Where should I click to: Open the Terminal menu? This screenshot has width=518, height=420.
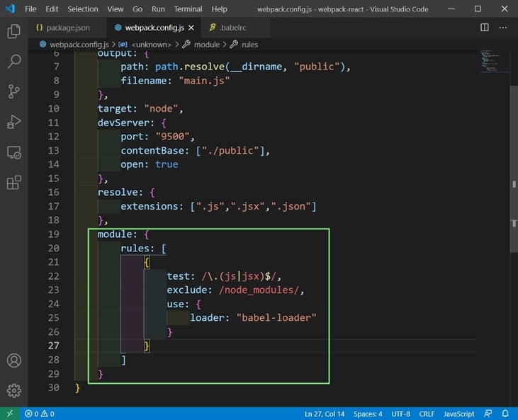click(188, 9)
